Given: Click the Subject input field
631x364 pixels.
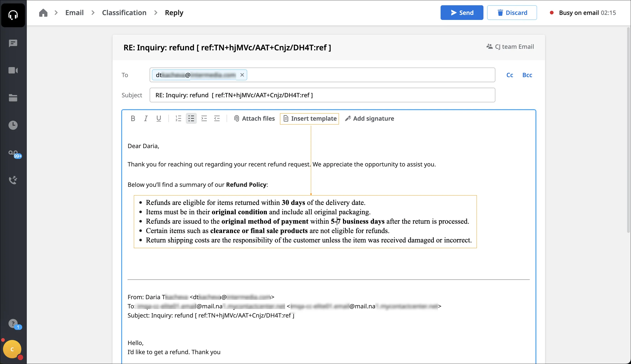Looking at the screenshot, I should coord(322,95).
